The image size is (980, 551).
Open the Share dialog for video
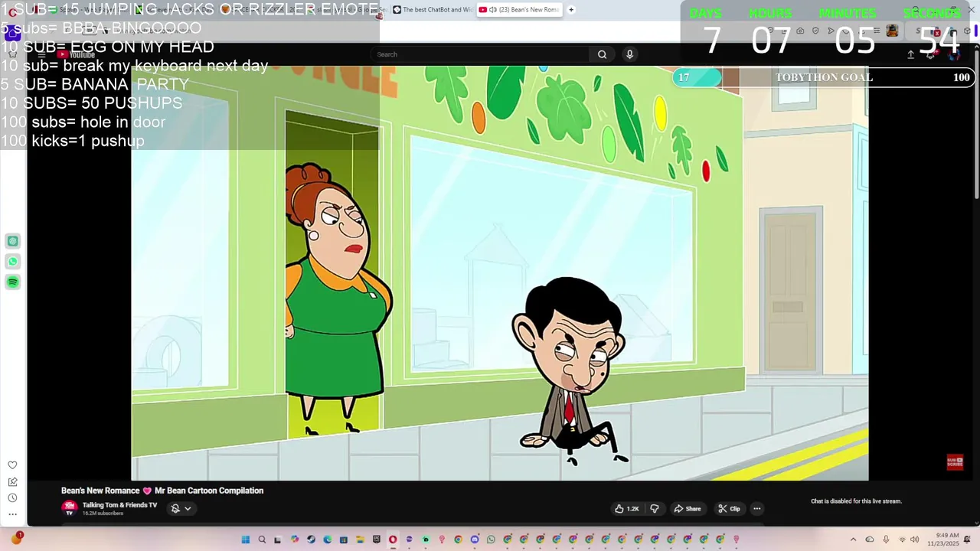click(x=687, y=509)
